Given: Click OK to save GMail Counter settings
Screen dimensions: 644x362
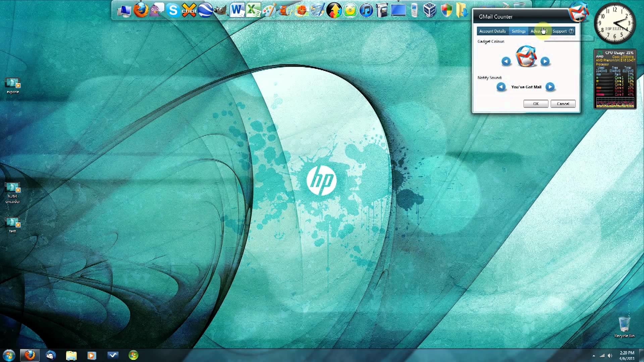Looking at the screenshot, I should coord(536,104).
